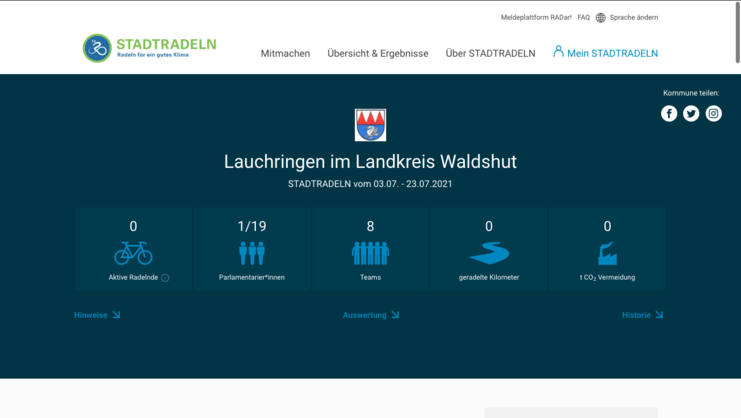The width and height of the screenshot is (741, 418).
Task: Open the Mitmachen menu
Action: click(285, 53)
